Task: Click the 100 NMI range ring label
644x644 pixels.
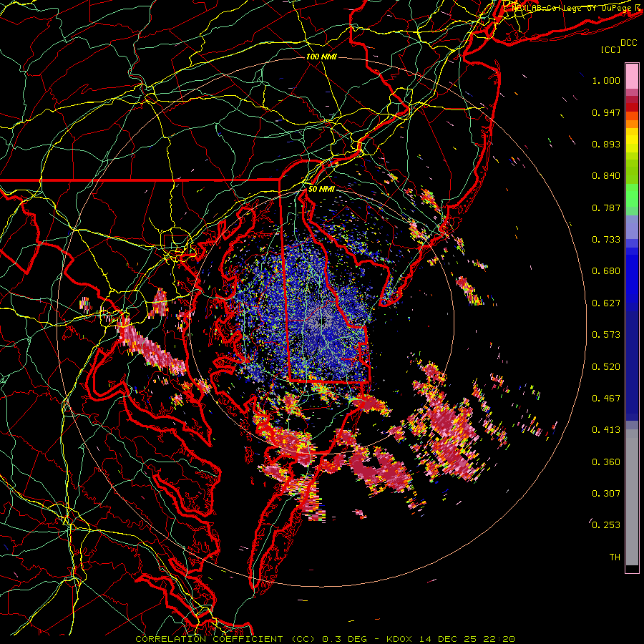Action: tap(321, 57)
